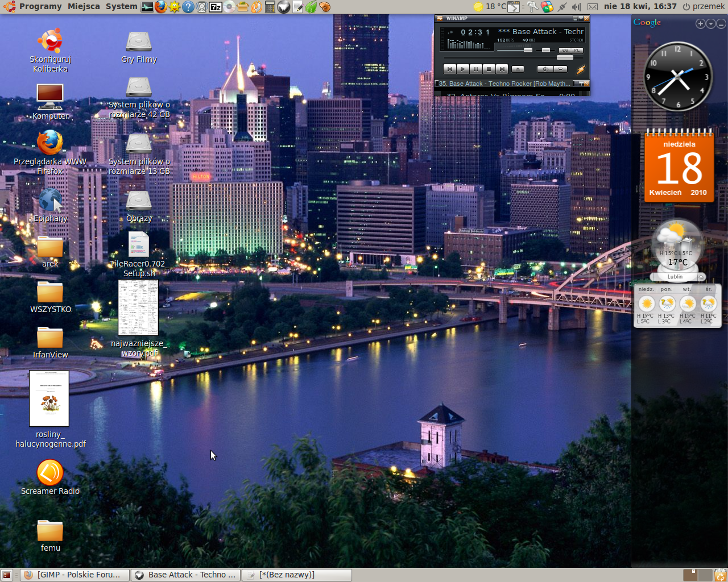The width and height of the screenshot is (728, 582).
Task: Stop Winamp playback
Action: pos(489,69)
